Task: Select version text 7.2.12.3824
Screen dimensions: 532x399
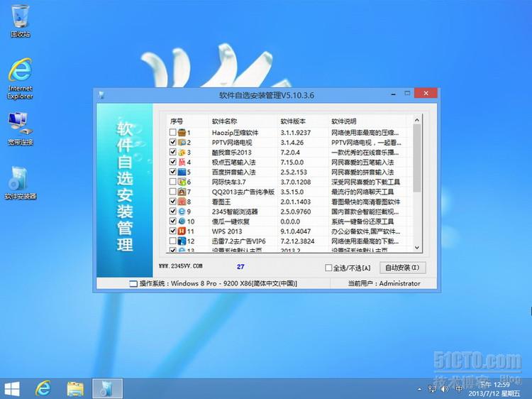Action: pyautogui.click(x=297, y=241)
